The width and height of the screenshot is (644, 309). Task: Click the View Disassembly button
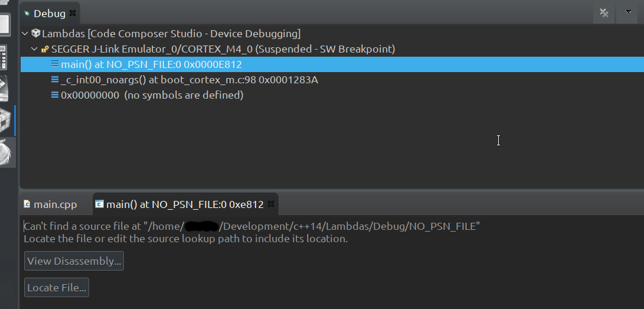74,261
